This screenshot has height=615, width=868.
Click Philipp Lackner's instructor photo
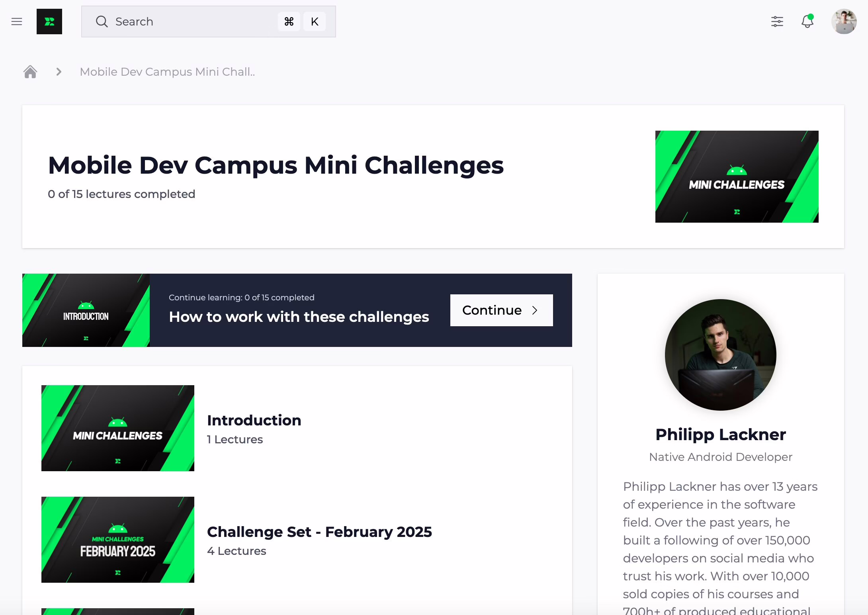coord(720,355)
